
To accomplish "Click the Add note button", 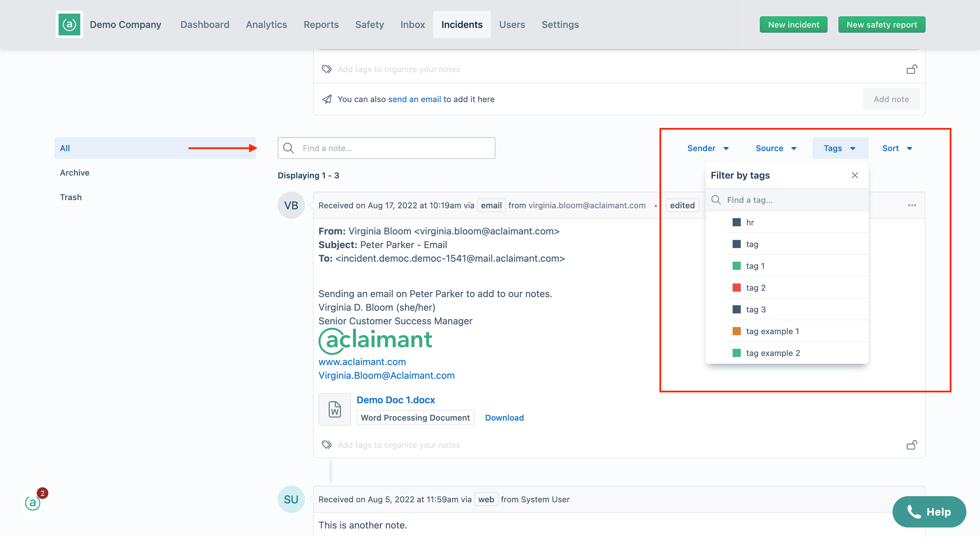I will (x=891, y=99).
